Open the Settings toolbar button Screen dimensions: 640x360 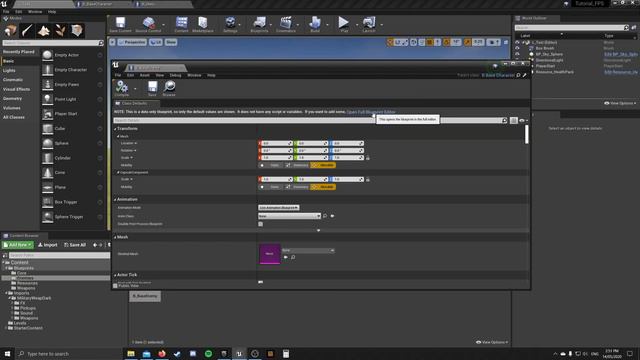(230, 24)
